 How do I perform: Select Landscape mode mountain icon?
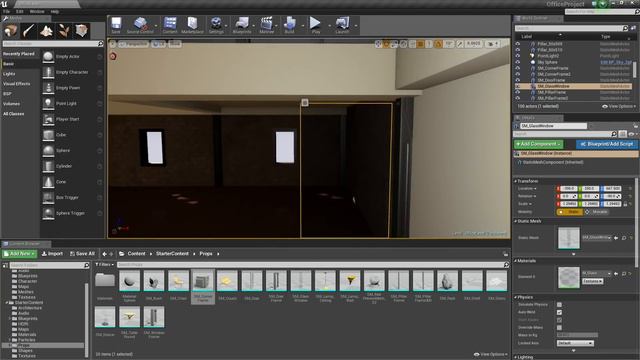46,31
